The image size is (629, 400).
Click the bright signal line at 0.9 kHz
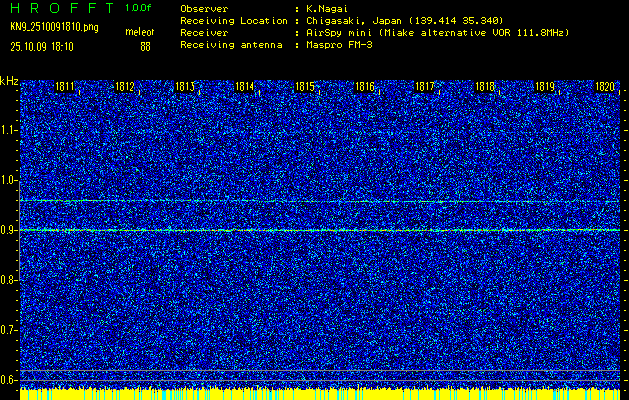point(320,230)
